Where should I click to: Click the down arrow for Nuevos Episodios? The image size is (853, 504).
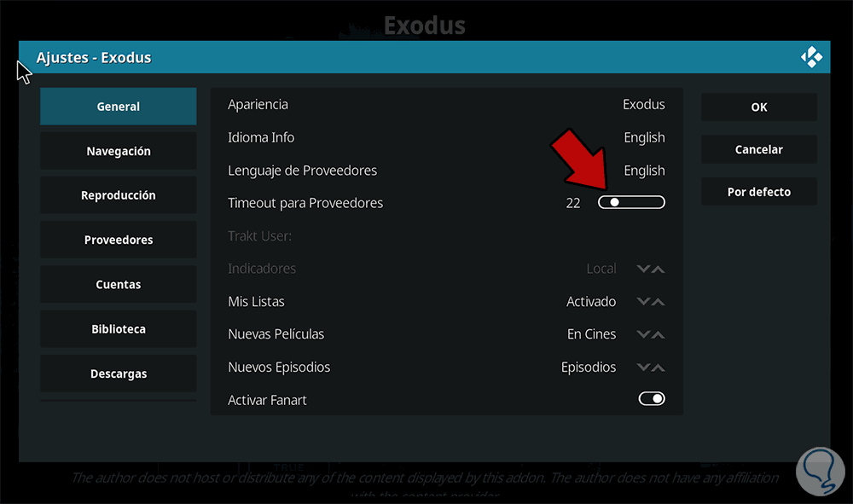(x=643, y=368)
